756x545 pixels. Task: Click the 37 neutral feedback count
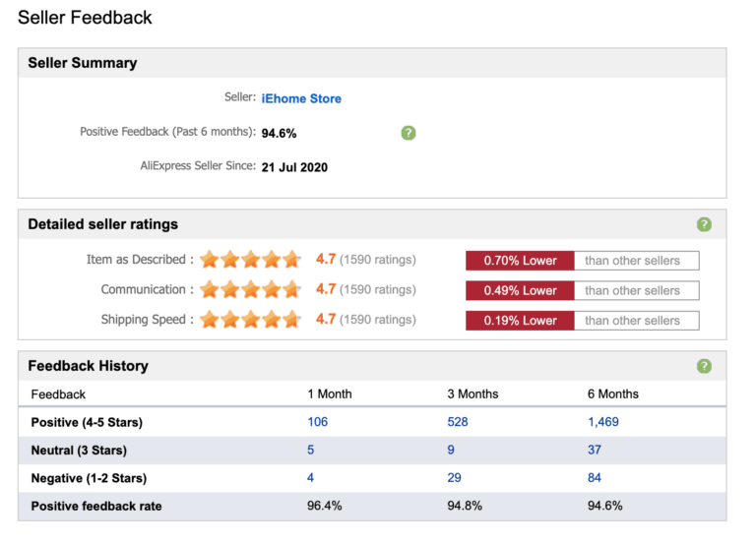point(594,450)
